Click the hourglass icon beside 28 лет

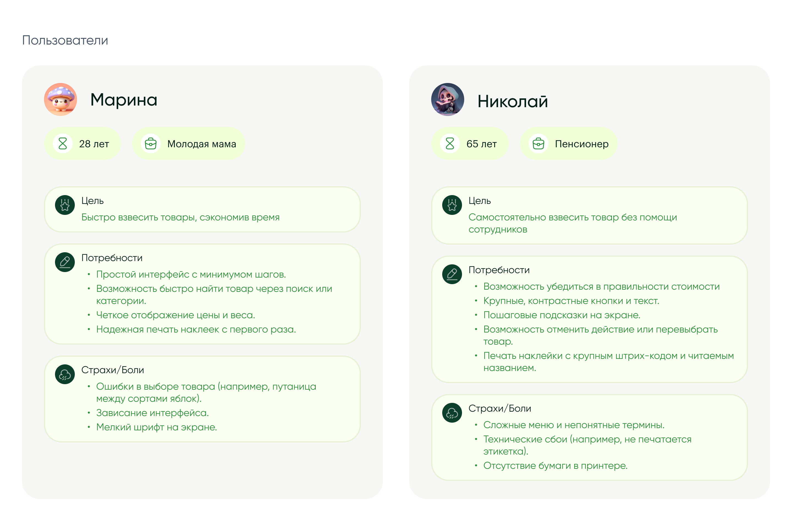62,144
